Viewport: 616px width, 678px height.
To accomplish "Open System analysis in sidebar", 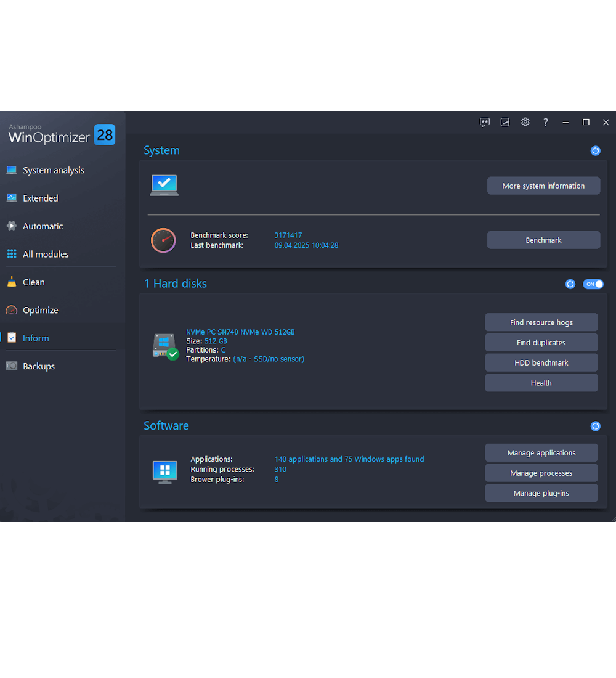I will pos(54,170).
